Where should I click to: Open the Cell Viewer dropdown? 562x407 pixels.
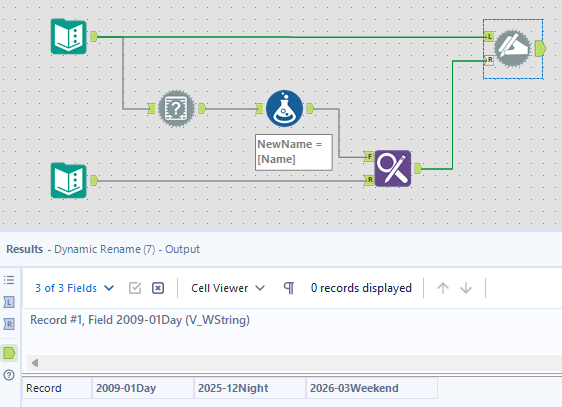tap(228, 288)
